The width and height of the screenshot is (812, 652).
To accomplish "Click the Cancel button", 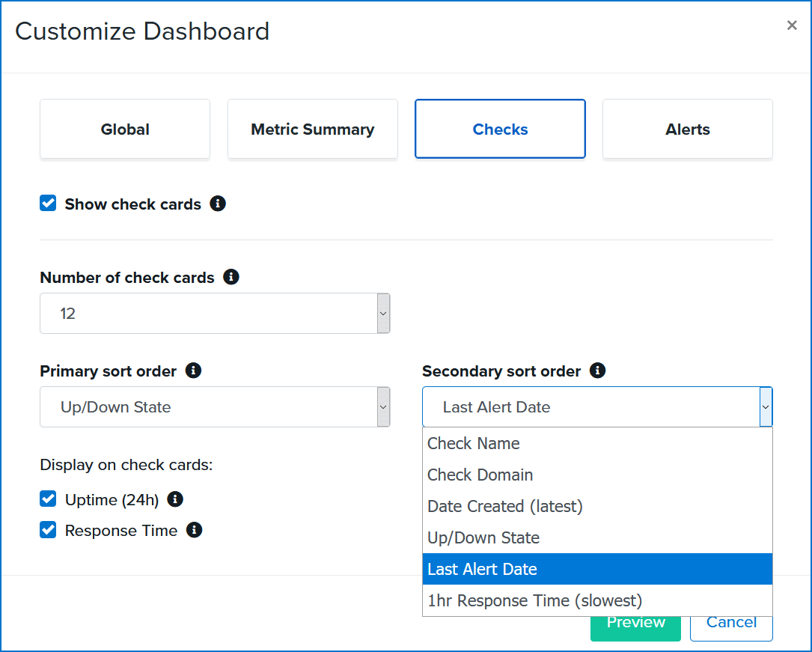I will pyautogui.click(x=730, y=621).
